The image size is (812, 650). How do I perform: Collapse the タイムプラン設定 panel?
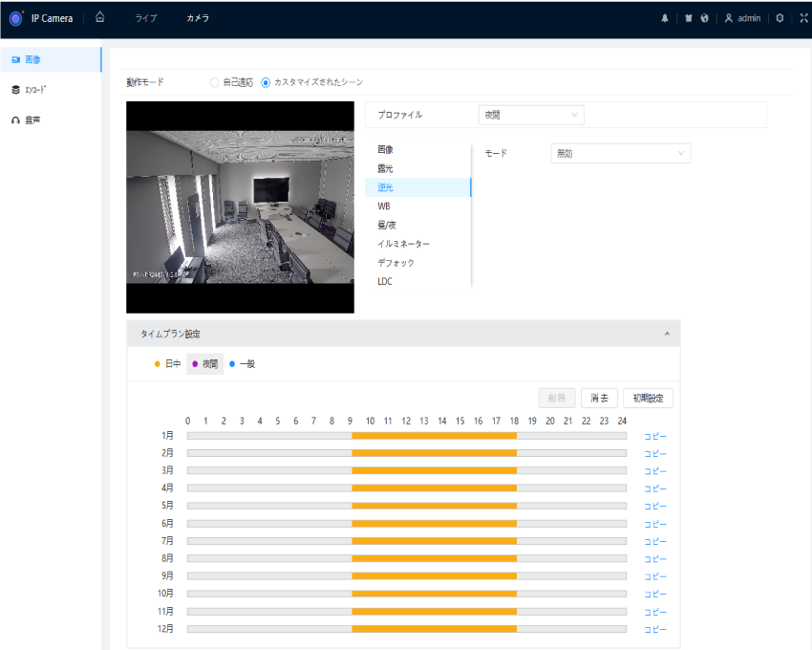(x=666, y=334)
